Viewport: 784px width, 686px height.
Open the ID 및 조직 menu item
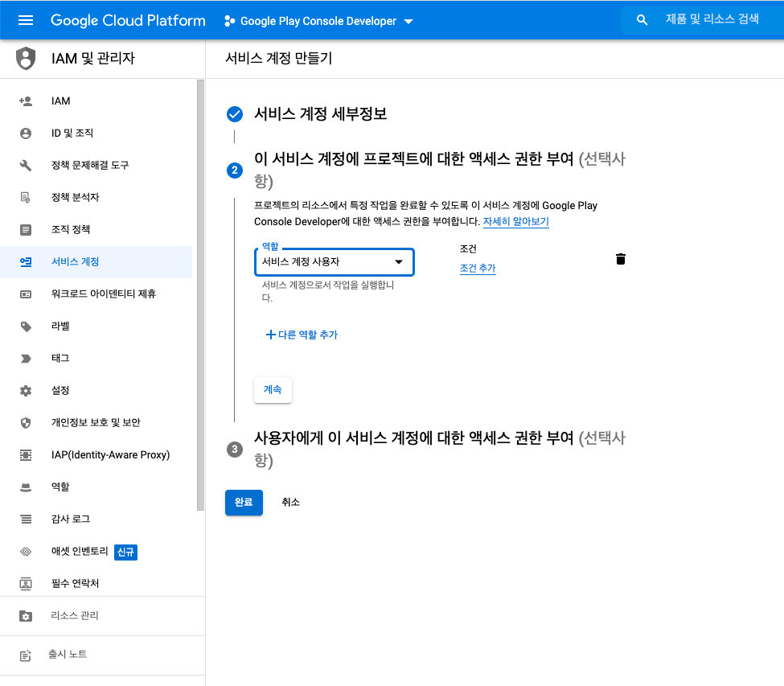(96, 133)
